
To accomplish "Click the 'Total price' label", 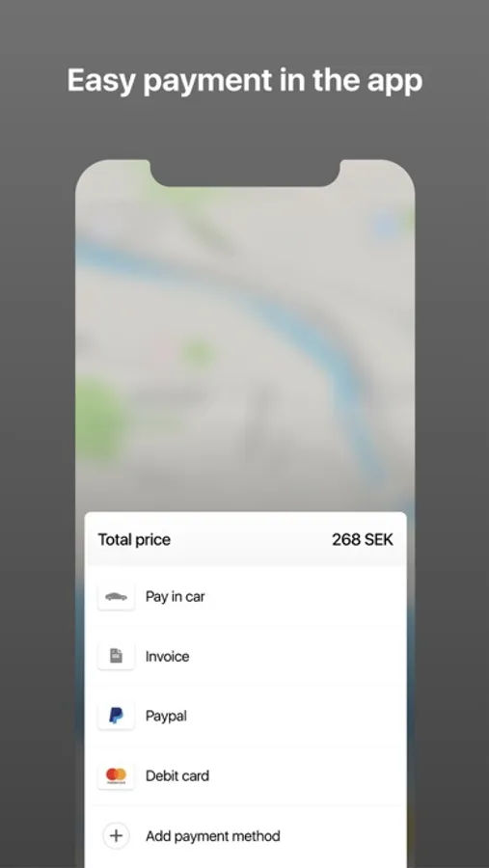I will pyautogui.click(x=134, y=540).
